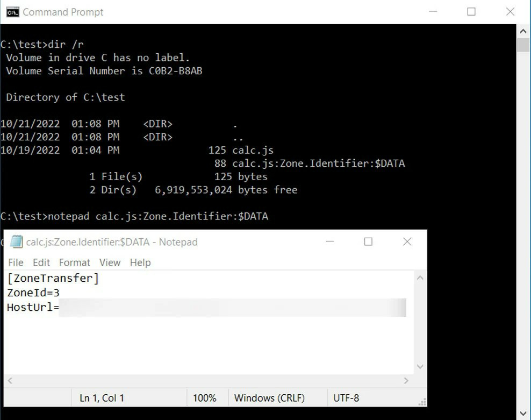
Task: Open the Help menu in Notepad
Action: (x=140, y=262)
